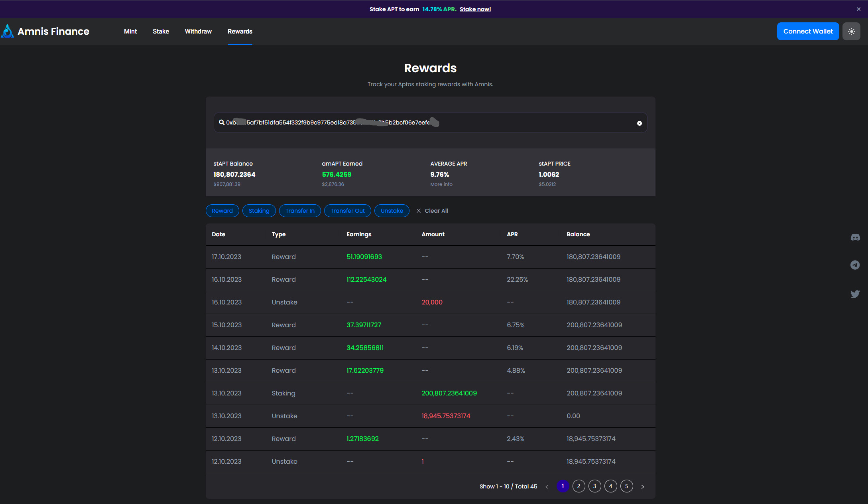868x504 pixels.
Task: Open the Telegram icon link
Action: click(x=855, y=265)
